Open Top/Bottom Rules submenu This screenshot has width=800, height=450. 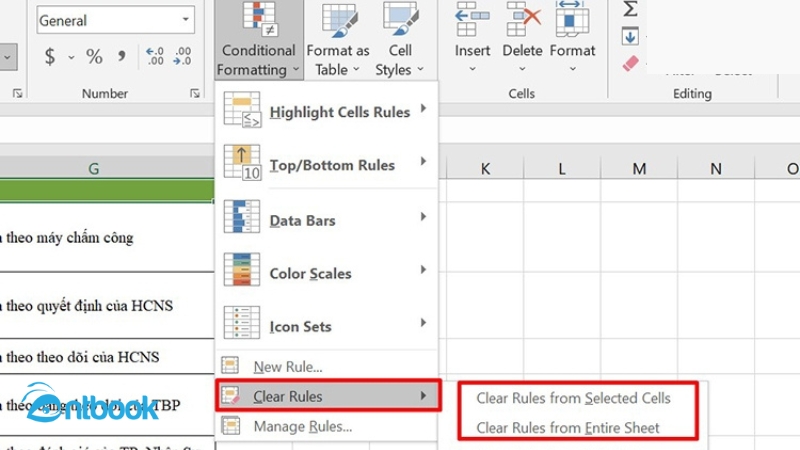[327, 163]
